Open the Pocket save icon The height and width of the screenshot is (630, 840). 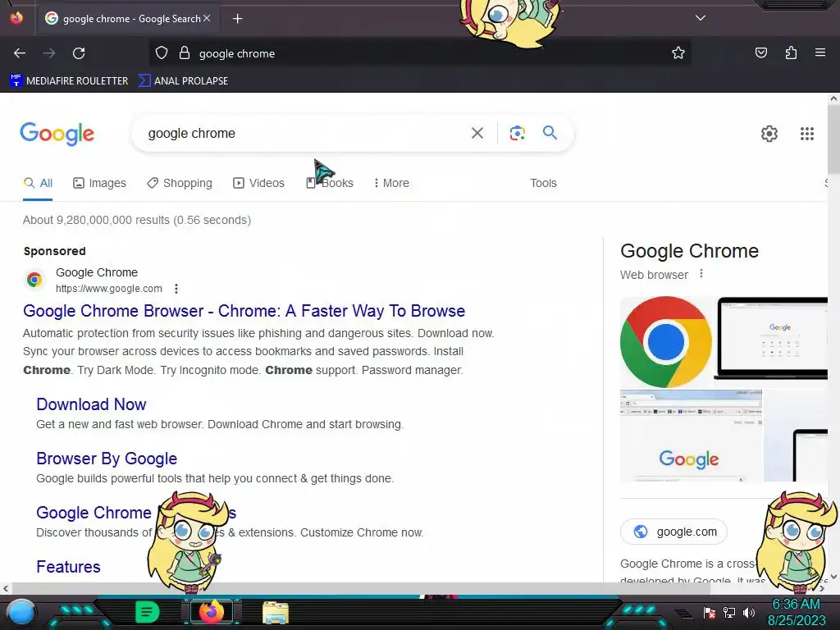click(x=761, y=53)
